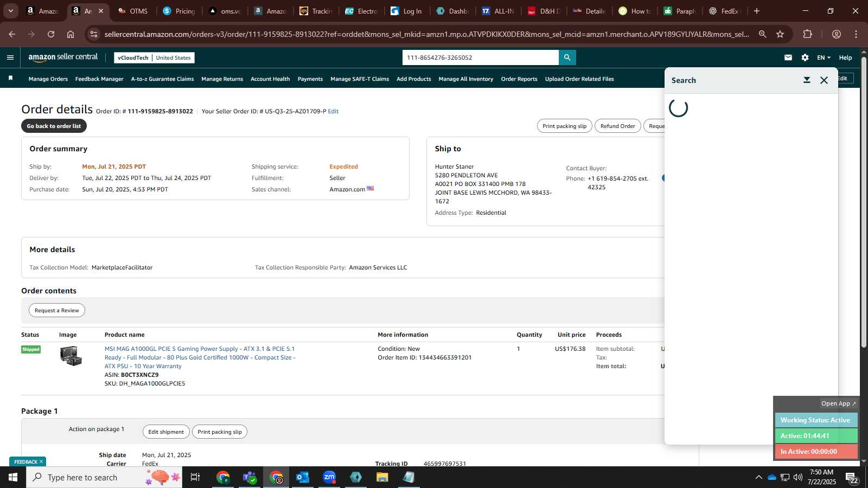Click Request a Review button
Viewport: 868px width, 488px height.
[57, 310]
